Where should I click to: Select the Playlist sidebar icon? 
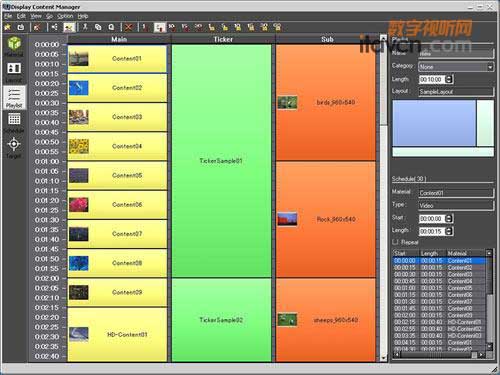pos(14,97)
